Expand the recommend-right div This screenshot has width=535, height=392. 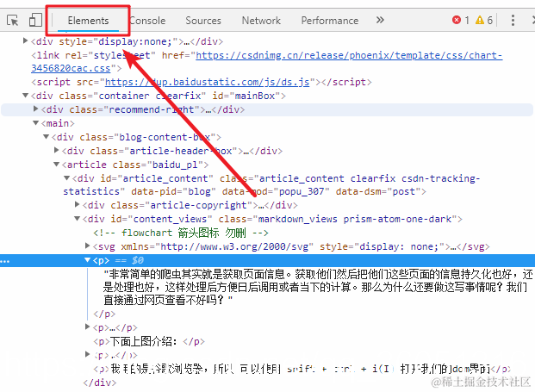coord(35,109)
